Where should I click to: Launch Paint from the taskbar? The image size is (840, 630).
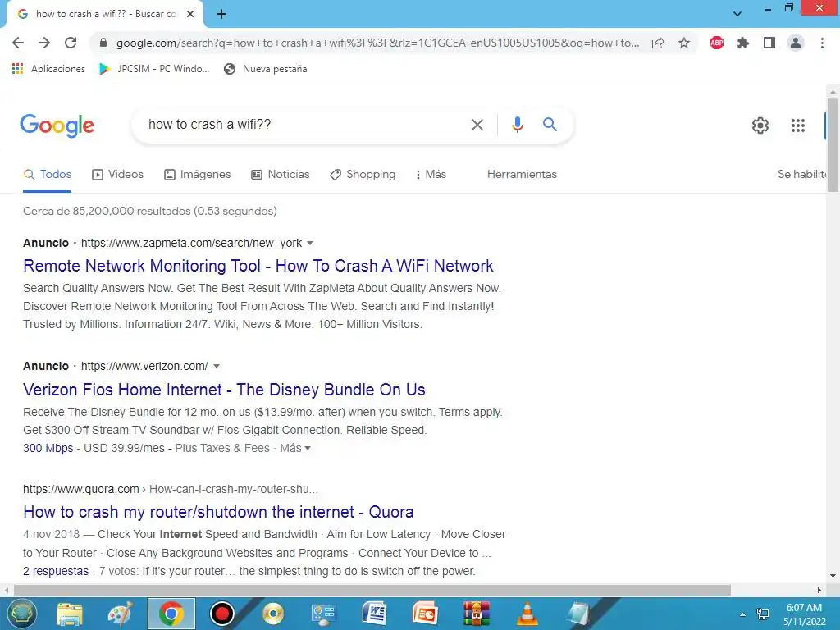[120, 614]
